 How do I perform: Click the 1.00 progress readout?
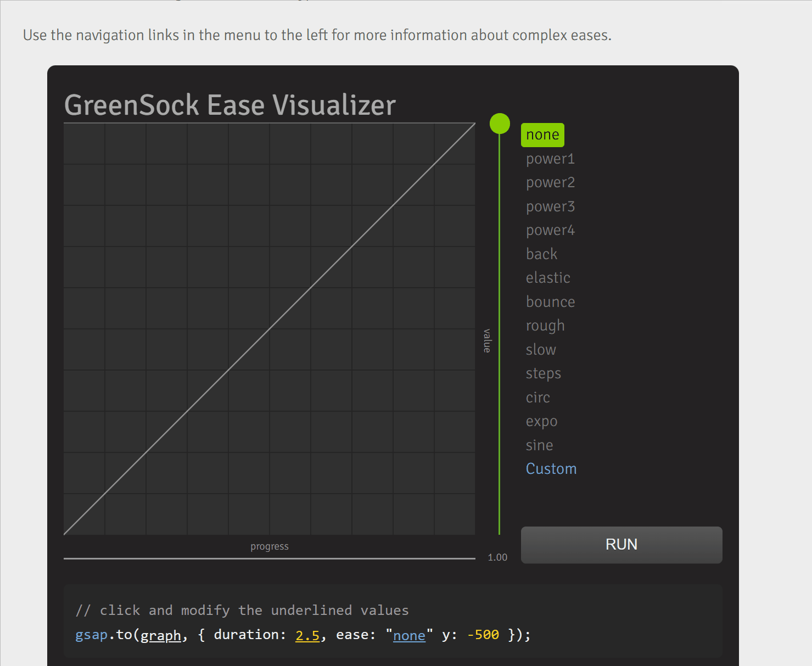pos(497,557)
